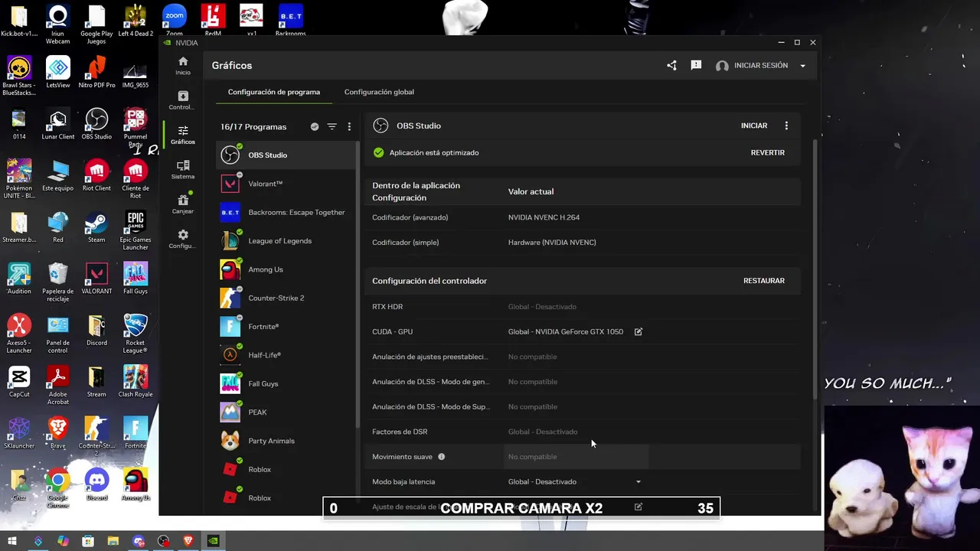Image resolution: width=980 pixels, height=551 pixels.
Task: Open three-dot menu next to INICIAR button
Action: tap(786, 126)
